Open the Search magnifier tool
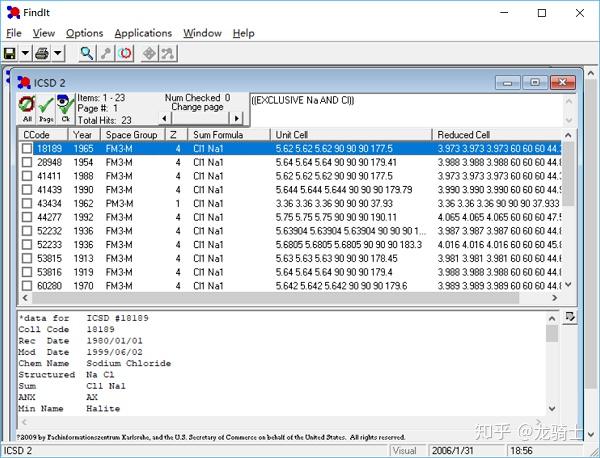600x458 pixels. pyautogui.click(x=87, y=53)
